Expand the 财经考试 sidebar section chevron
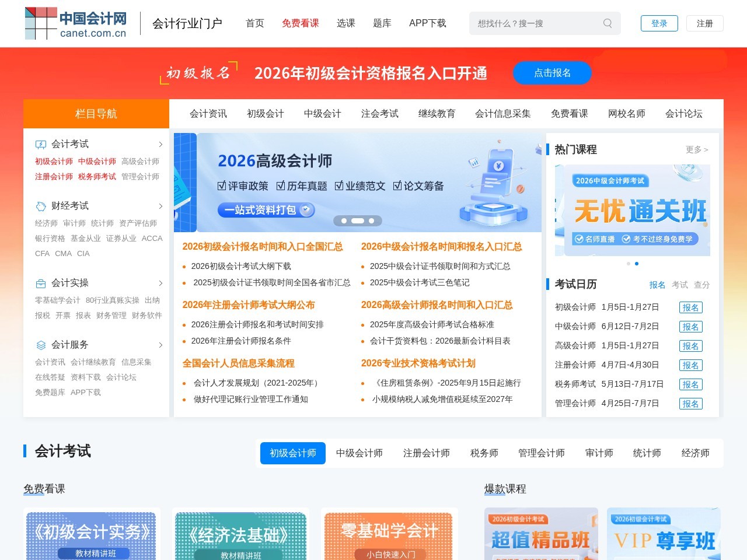The image size is (747, 560). coord(161,205)
